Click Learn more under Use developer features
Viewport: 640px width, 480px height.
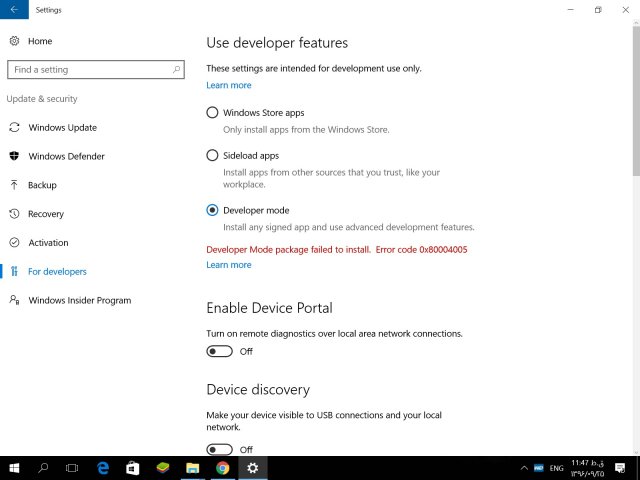click(229, 86)
